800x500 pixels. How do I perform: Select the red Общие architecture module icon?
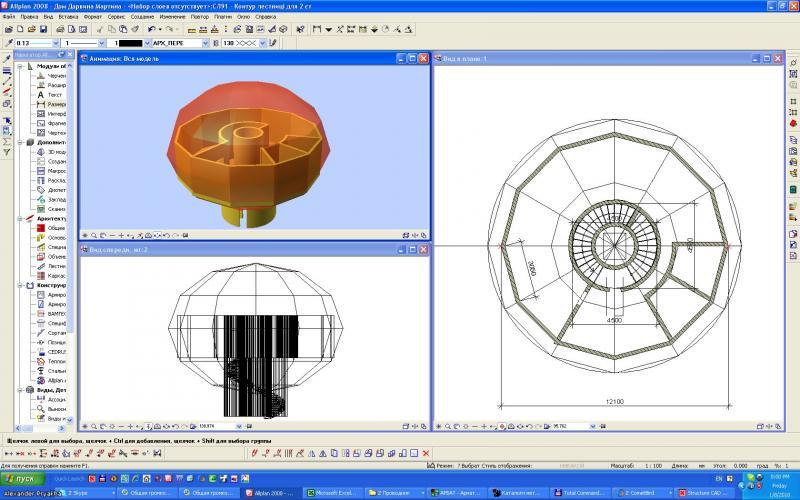tap(41, 228)
